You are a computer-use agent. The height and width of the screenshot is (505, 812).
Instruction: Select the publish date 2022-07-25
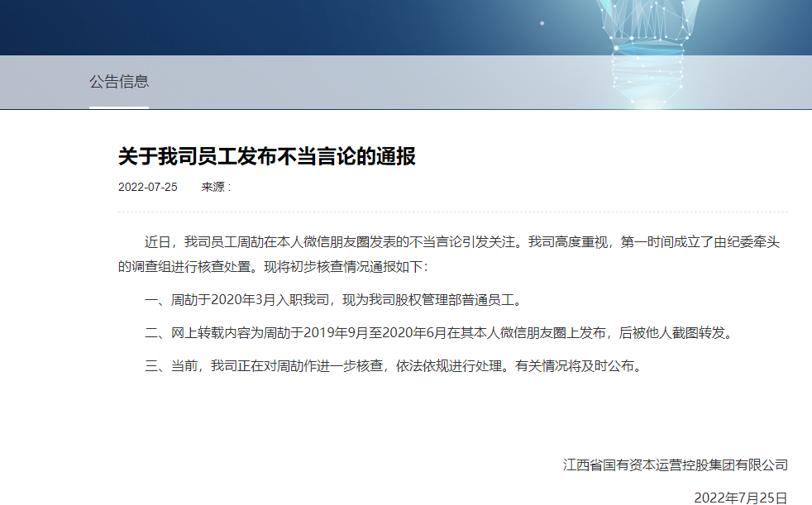148,187
